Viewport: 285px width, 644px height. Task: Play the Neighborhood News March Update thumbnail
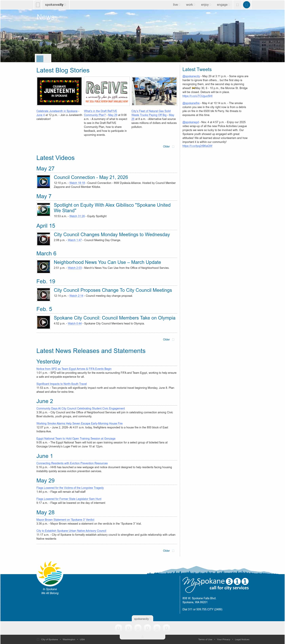pyautogui.click(x=44, y=266)
